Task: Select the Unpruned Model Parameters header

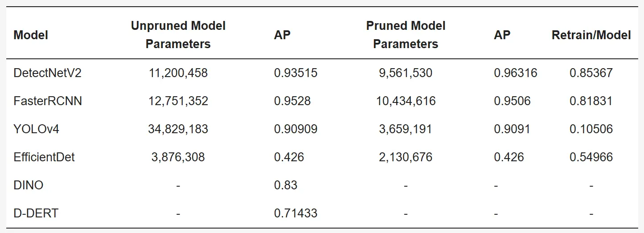Action: [x=178, y=35]
